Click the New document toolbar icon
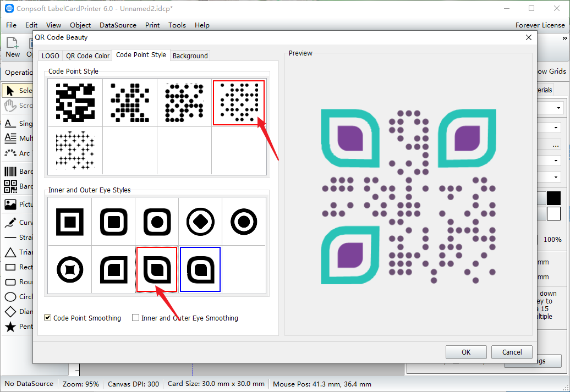This screenshot has width=570, height=392. [12, 47]
